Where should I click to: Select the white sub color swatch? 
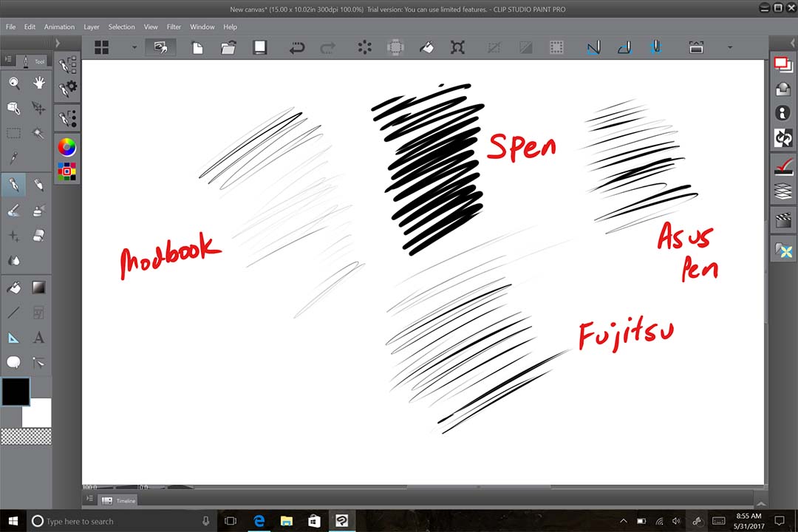[40, 415]
